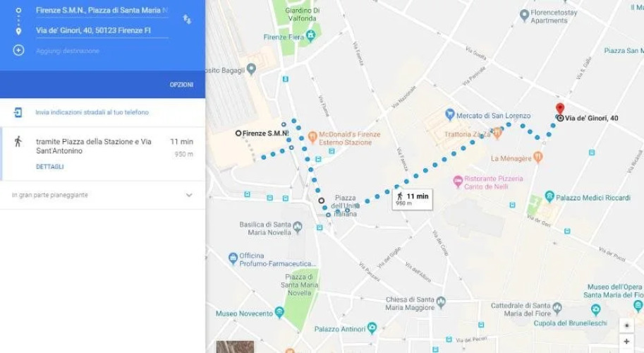Click the send-to-phone icon
The image size is (644, 353).
[18, 112]
